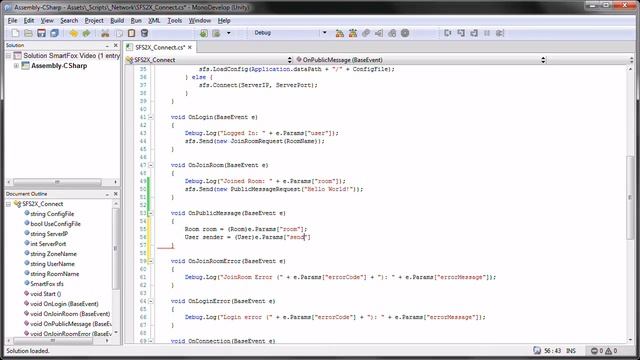The width and height of the screenshot is (640, 360).
Task: Click the green build toolbar icon
Action: [x=203, y=33]
